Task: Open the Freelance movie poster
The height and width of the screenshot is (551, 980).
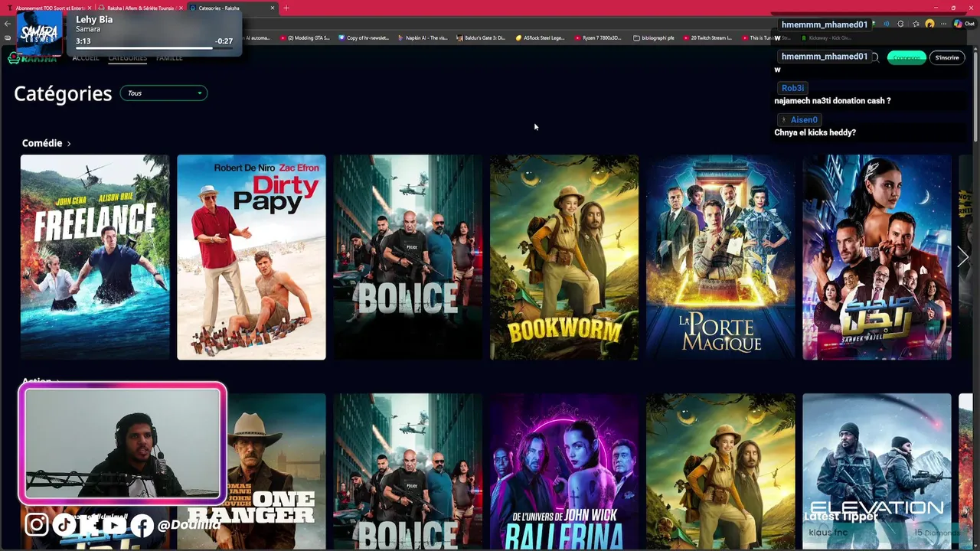Action: 95,257
